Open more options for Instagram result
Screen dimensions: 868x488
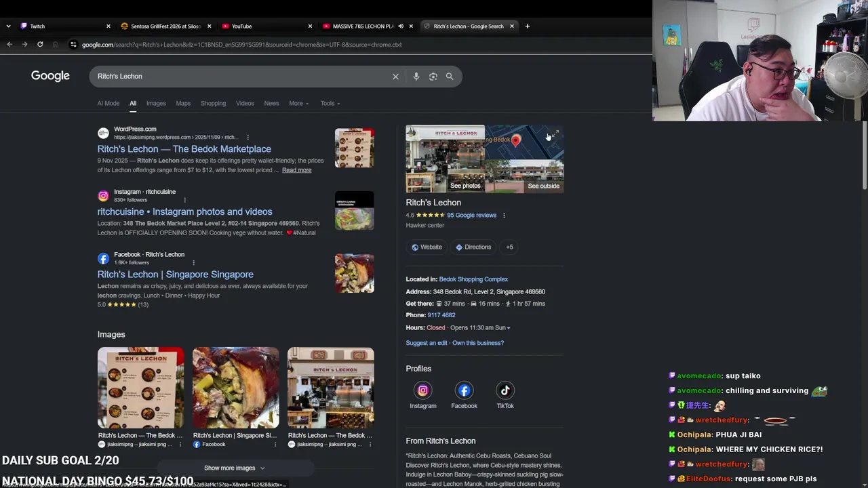[x=184, y=200]
